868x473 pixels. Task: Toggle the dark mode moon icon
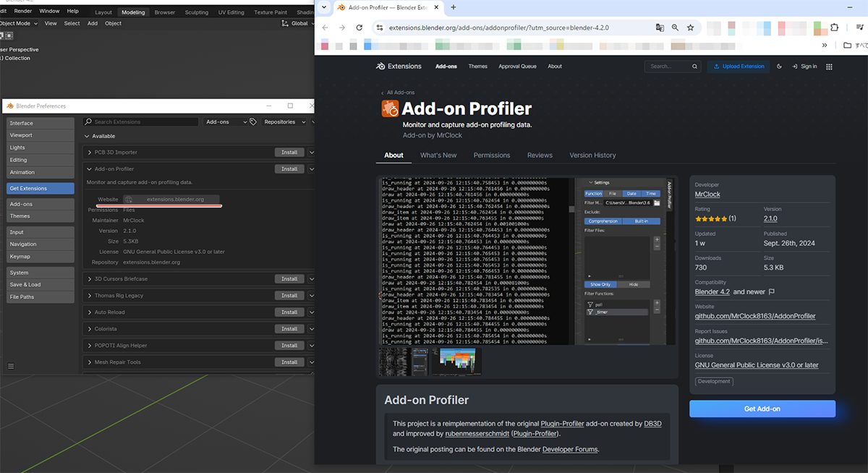coord(779,66)
